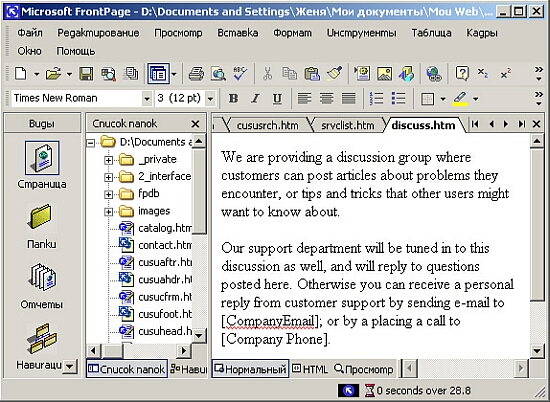The width and height of the screenshot is (550, 402).
Task: Open the Times New Roman font dropdown
Action: [146, 99]
